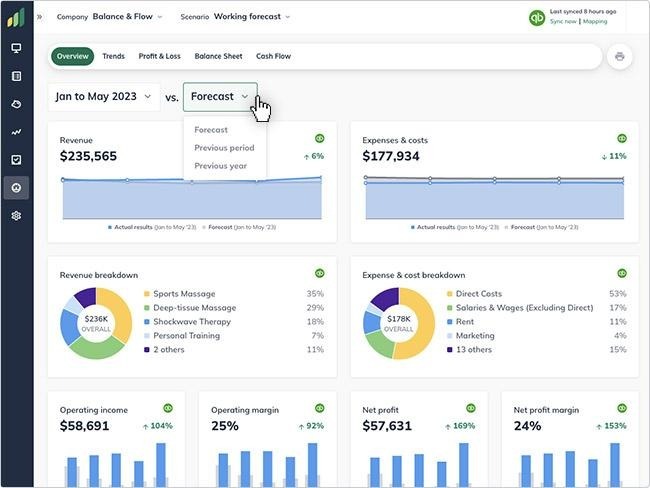The width and height of the screenshot is (650, 488).
Task: Click the 11% expenses change indicator
Action: click(x=614, y=156)
